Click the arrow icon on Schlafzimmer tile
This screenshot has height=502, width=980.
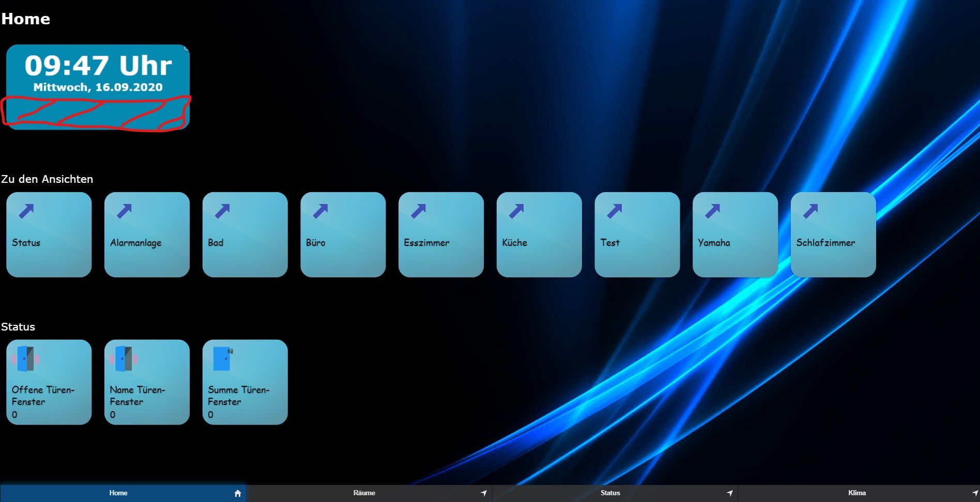(810, 211)
